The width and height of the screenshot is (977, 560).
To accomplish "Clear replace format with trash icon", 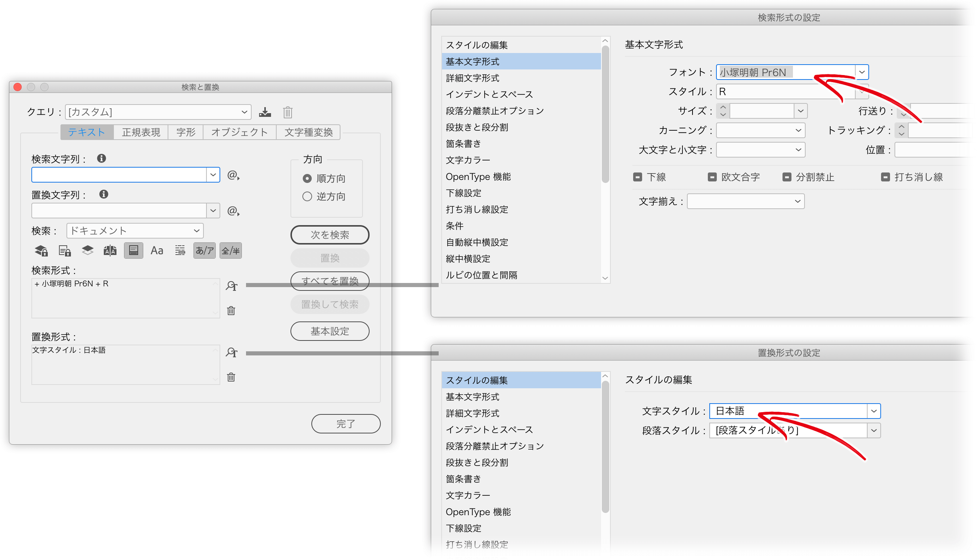I will coord(231,377).
